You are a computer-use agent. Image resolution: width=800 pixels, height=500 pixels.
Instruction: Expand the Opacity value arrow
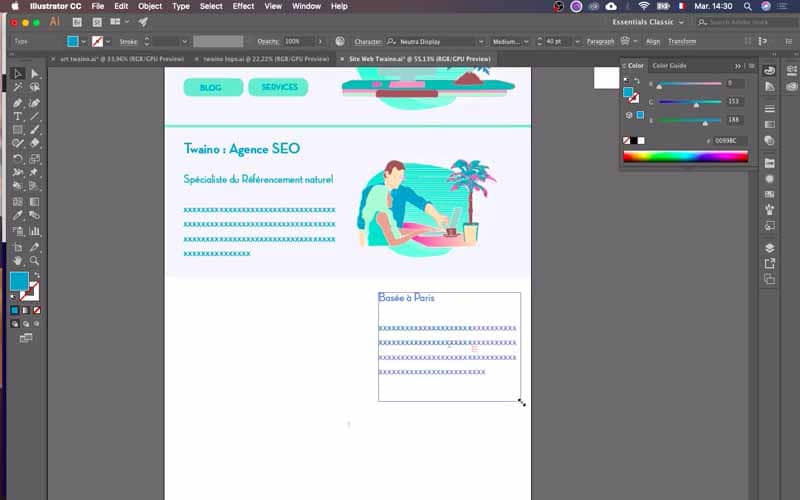coord(320,41)
